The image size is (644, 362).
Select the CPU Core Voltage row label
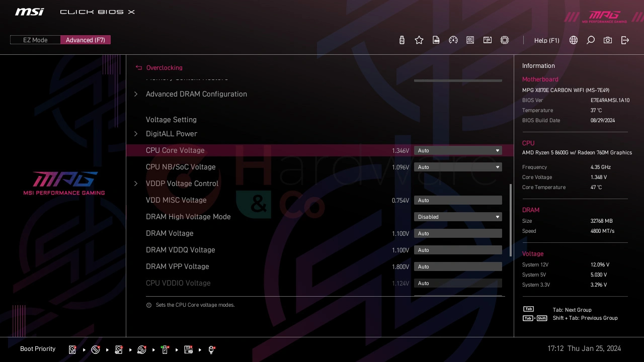click(x=175, y=150)
